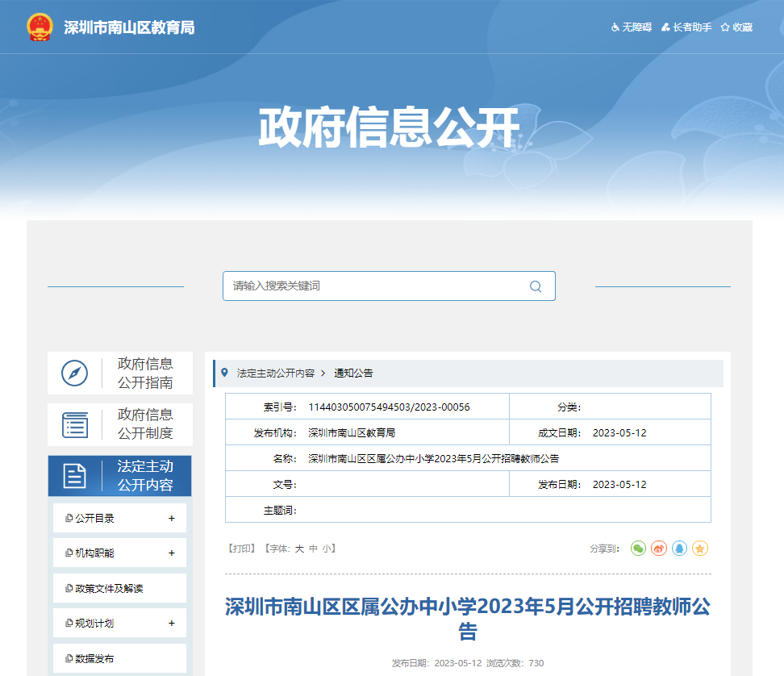Share the article via QQ icon
Image resolution: width=784 pixels, height=676 pixels.
[x=680, y=549]
